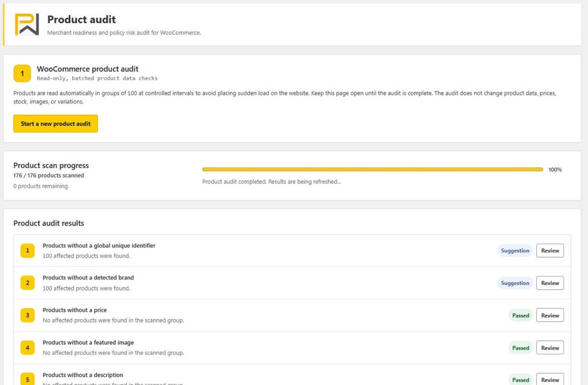Select number 1 badge for global unique identifier
Screen dimensions: 588x385
click(28, 250)
